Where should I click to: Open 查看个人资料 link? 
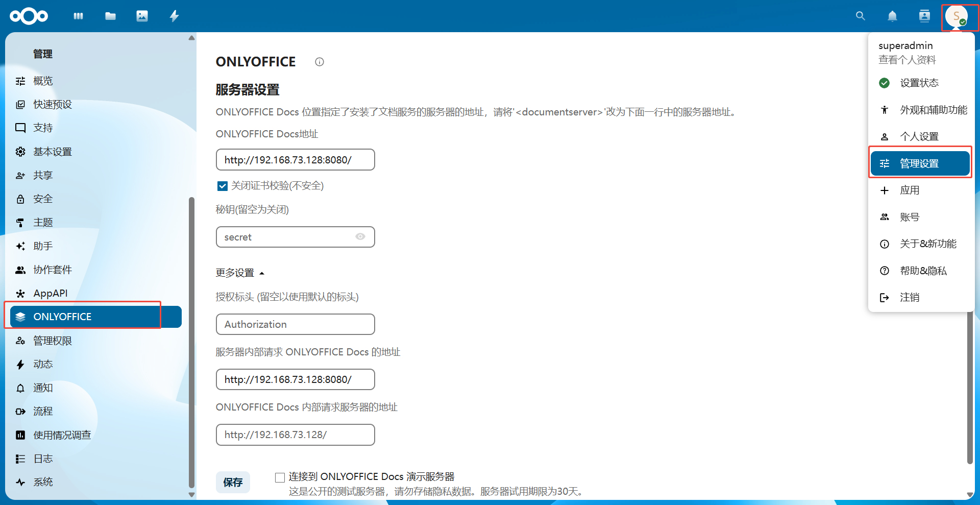point(907,59)
